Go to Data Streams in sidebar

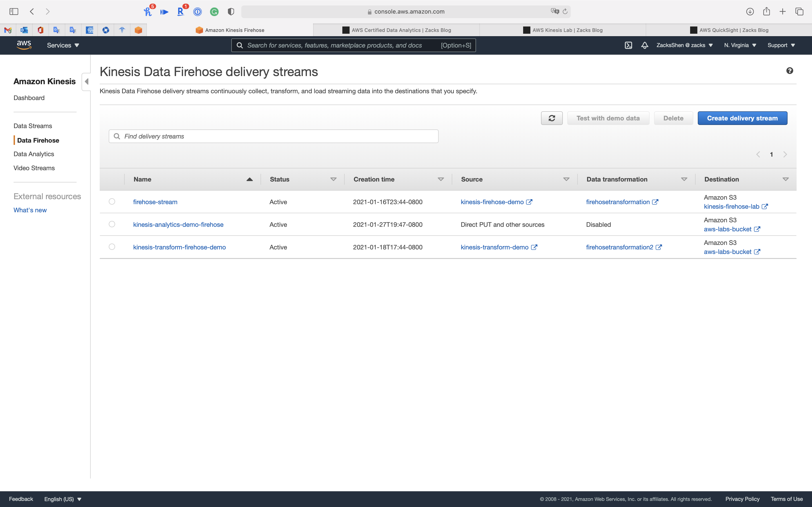pyautogui.click(x=33, y=126)
